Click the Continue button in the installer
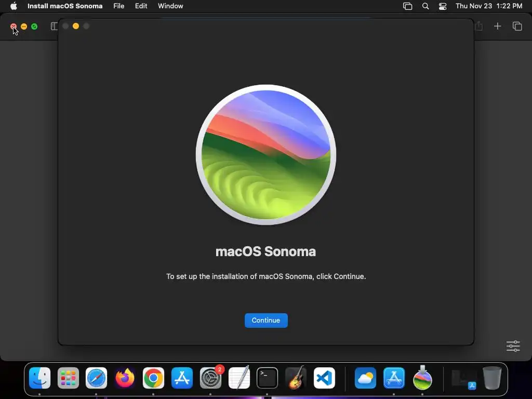 (x=266, y=320)
